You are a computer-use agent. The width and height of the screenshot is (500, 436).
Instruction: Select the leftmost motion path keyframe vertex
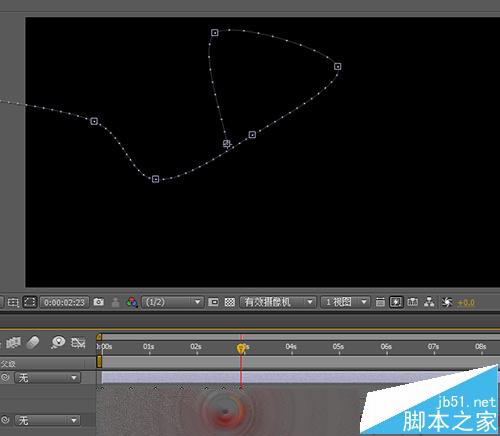click(x=94, y=121)
